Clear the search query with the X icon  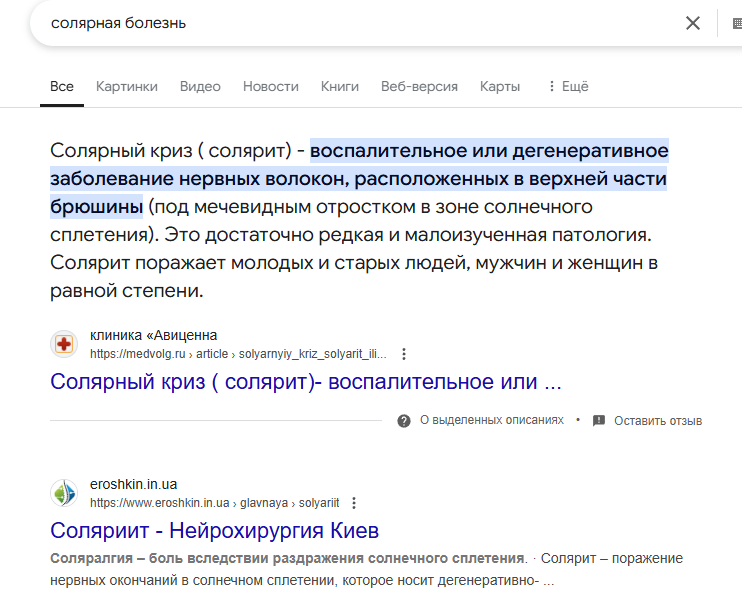point(693,23)
